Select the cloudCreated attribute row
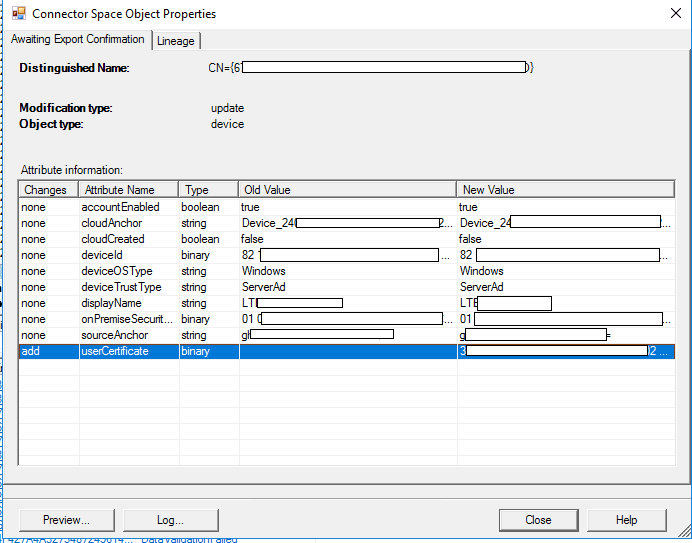The height and width of the screenshot is (543, 692). 347,239
